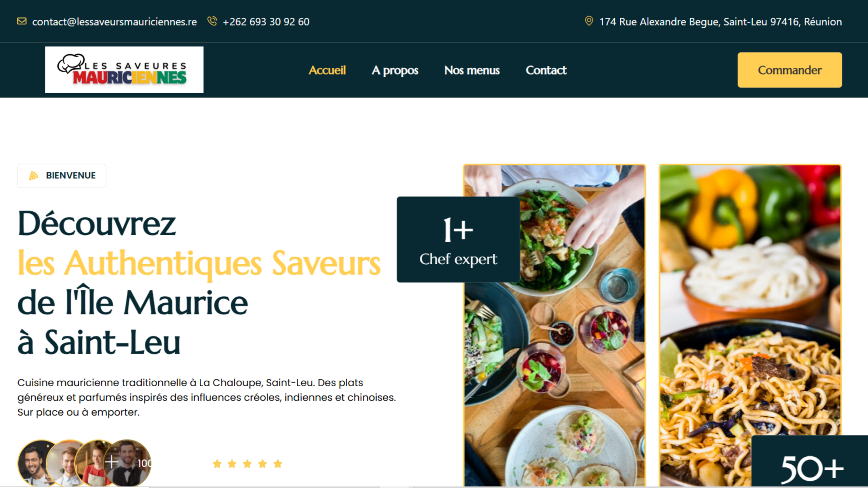
Task: Open the Rue Alexandre Begue address link
Action: 721,22
